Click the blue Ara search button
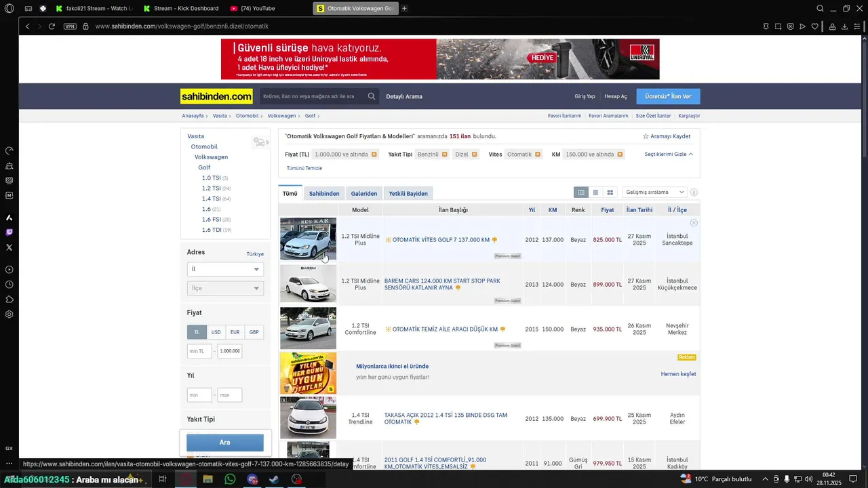The image size is (868, 488). [x=225, y=443]
